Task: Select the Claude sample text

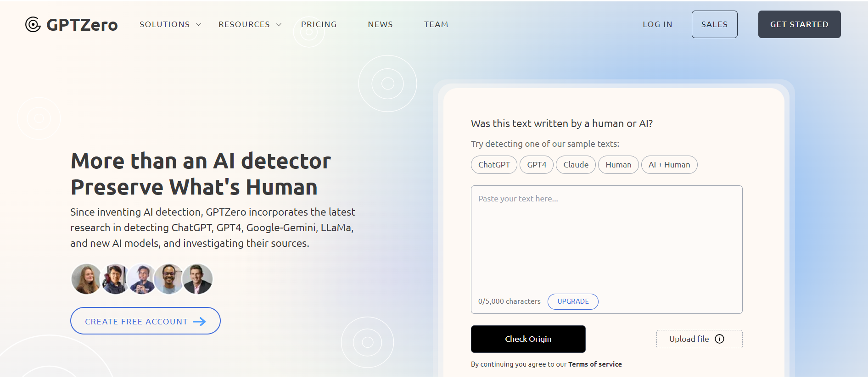Action: (x=576, y=165)
